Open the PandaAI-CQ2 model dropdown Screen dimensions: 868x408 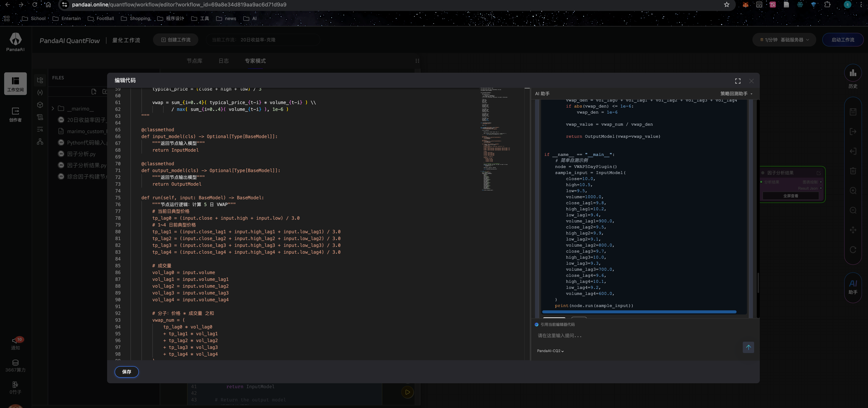550,351
